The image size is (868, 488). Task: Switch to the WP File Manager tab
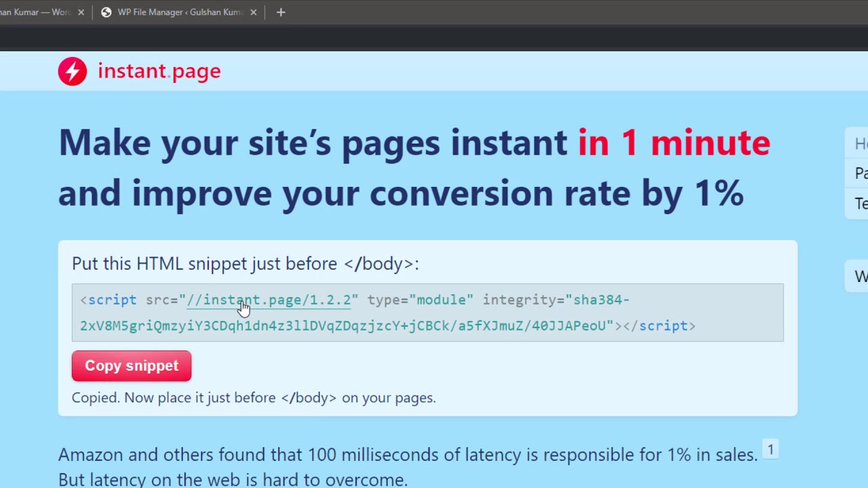[178, 12]
